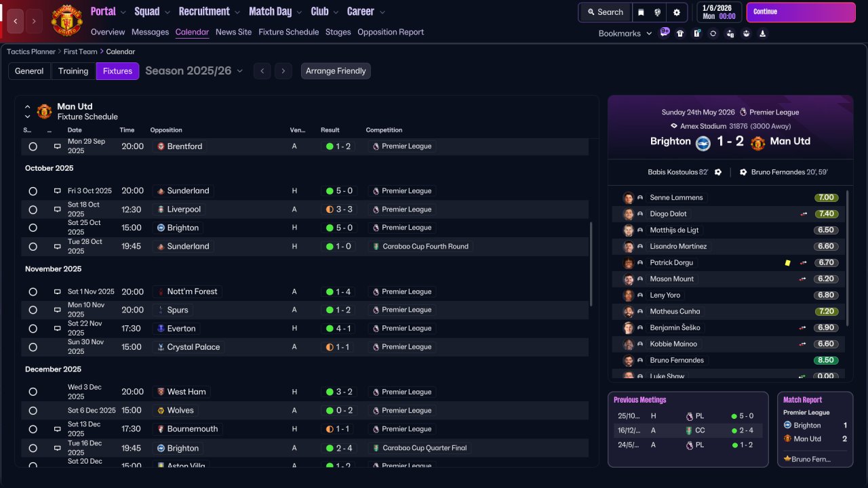Open the settings gear icon
Screen dimensions: 868x488
676,12
